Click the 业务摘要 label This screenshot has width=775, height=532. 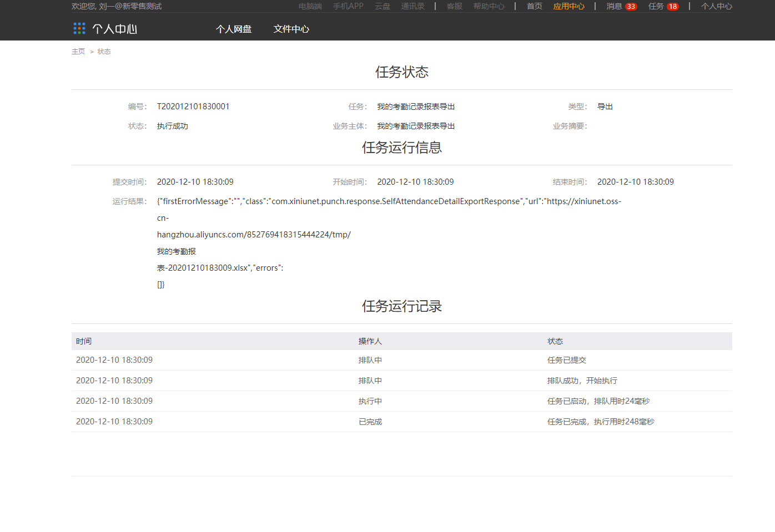coord(570,126)
